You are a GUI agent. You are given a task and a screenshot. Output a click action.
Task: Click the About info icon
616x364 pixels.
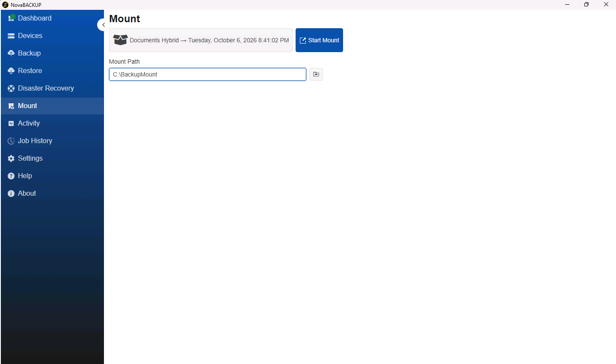(11, 194)
